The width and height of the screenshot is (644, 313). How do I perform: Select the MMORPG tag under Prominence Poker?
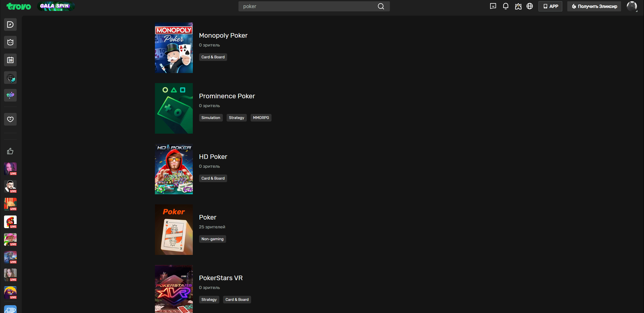pos(261,118)
